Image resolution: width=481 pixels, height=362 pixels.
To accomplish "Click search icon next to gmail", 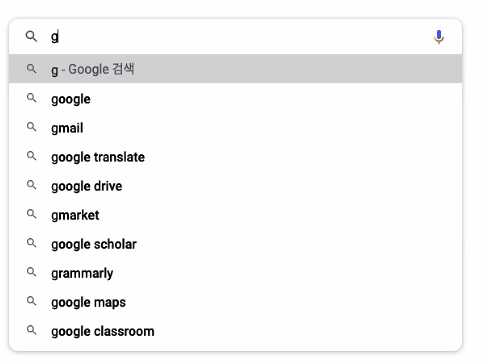I will [32, 127].
